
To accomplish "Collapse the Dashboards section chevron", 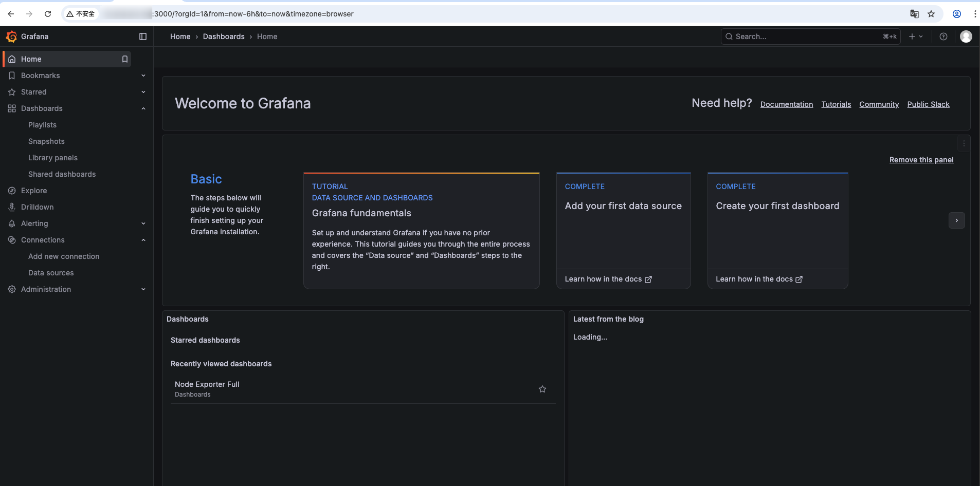I will (143, 108).
